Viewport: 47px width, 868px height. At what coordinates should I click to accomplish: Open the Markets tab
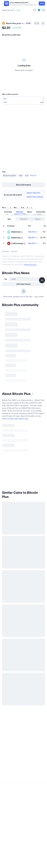(x=19, y=212)
